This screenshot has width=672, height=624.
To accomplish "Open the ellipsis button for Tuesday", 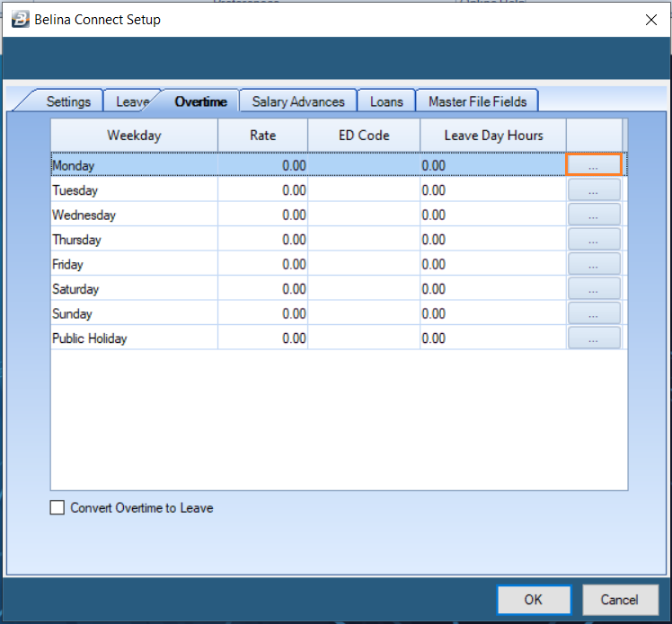I will tap(594, 189).
